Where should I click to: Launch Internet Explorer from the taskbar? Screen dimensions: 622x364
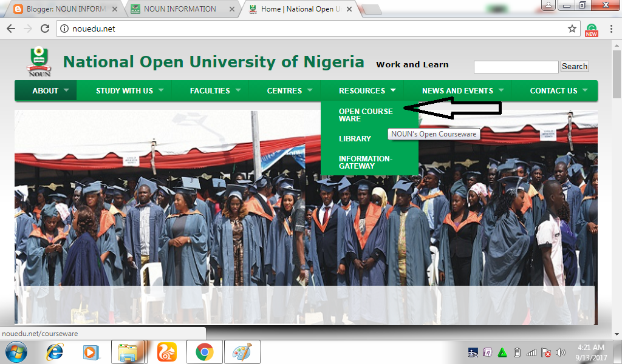click(x=55, y=352)
